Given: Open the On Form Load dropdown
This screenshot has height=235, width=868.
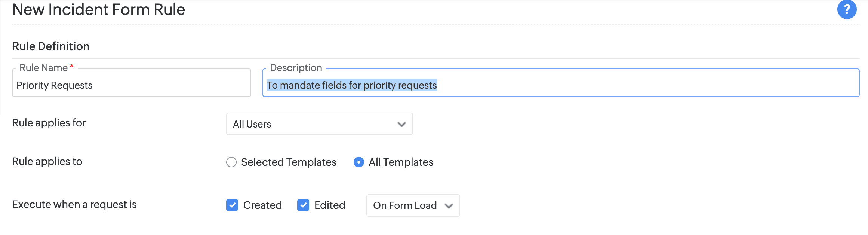Looking at the screenshot, I should [x=413, y=205].
